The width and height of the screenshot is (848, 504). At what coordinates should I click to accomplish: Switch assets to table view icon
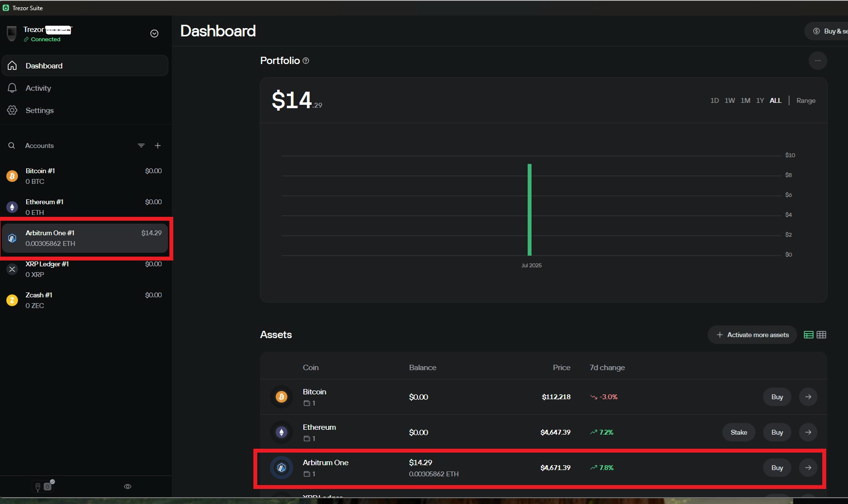click(x=809, y=335)
